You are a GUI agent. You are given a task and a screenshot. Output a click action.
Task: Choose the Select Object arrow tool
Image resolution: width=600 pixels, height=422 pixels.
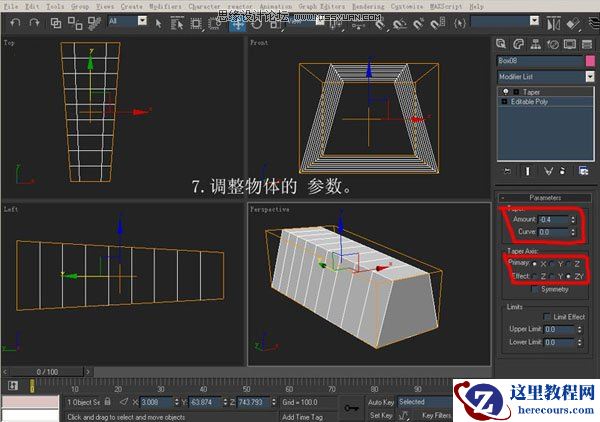pos(158,23)
